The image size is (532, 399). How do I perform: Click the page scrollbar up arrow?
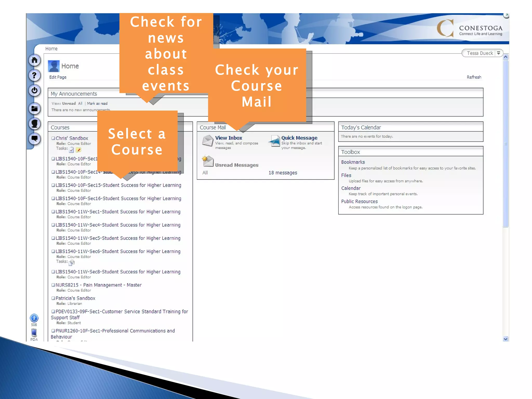[x=506, y=57]
